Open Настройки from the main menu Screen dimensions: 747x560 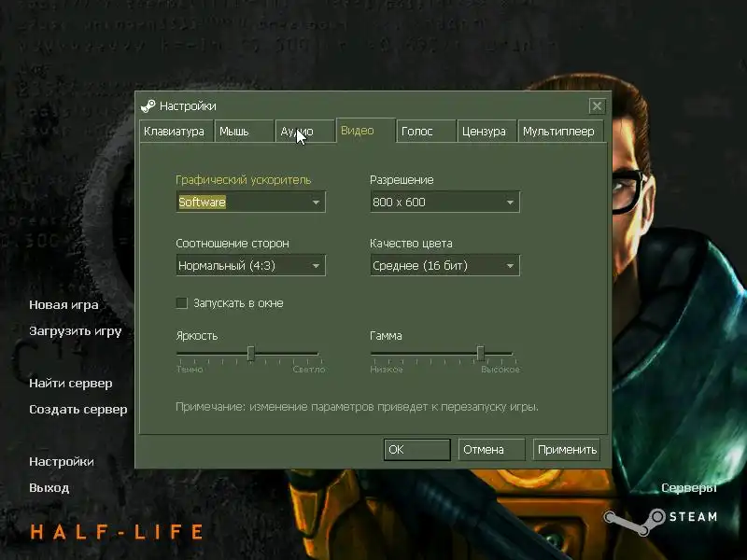click(x=62, y=461)
